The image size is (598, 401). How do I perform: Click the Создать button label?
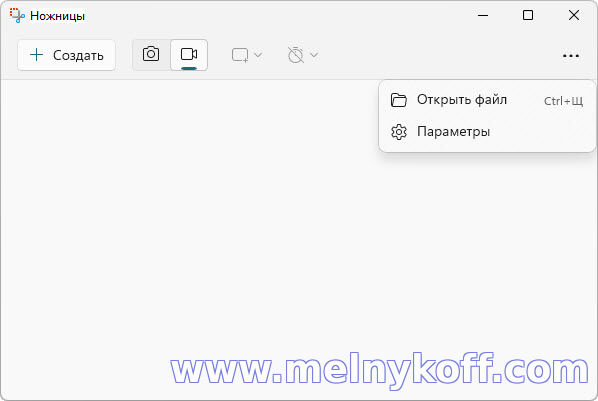(x=78, y=56)
